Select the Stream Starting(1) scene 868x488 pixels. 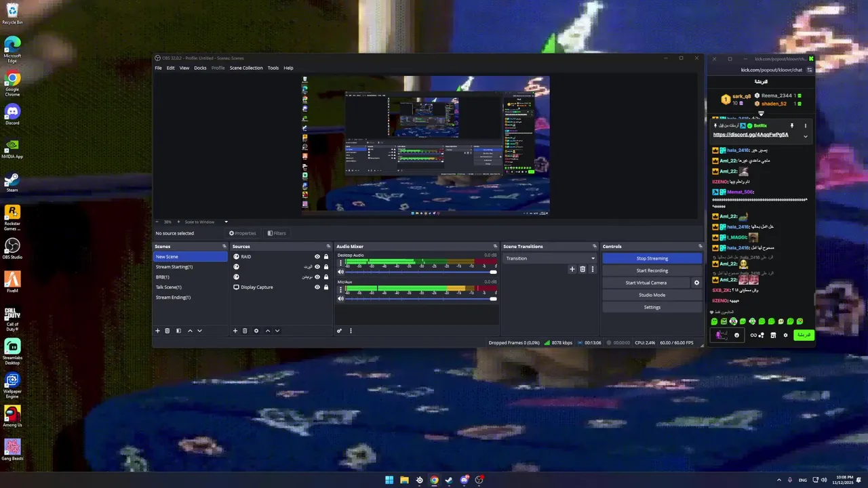point(191,267)
